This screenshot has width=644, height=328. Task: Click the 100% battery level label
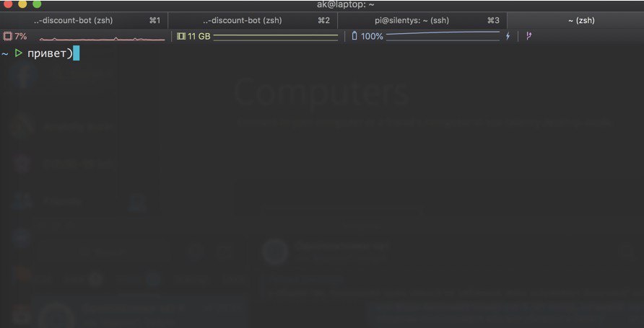click(372, 36)
